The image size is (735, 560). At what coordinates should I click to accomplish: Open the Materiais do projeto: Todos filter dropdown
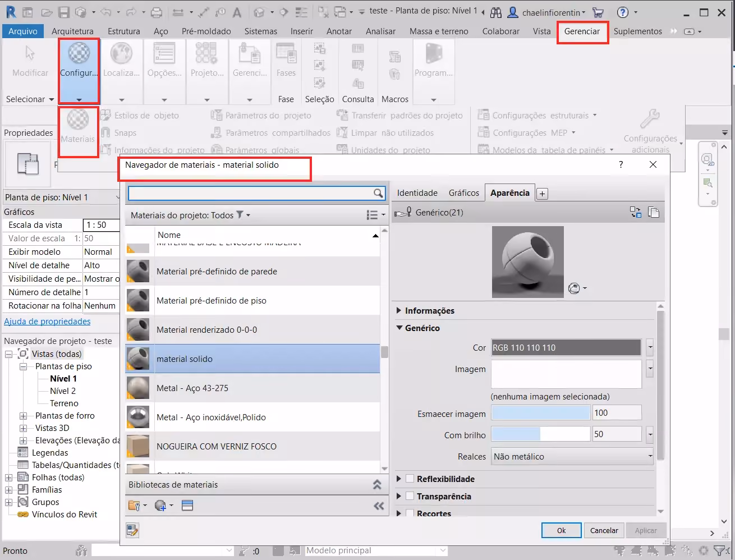pos(190,215)
